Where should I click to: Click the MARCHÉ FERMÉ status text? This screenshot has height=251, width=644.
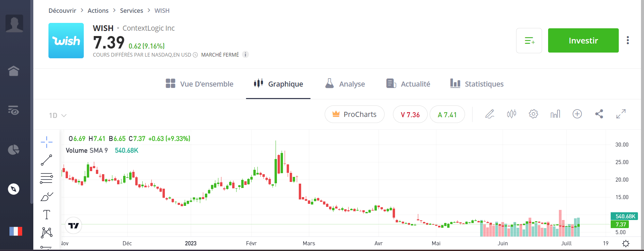tap(220, 55)
